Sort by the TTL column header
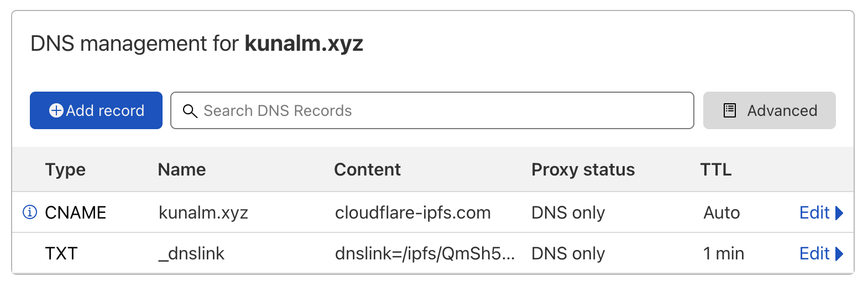This screenshot has height=287, width=868. point(716,169)
